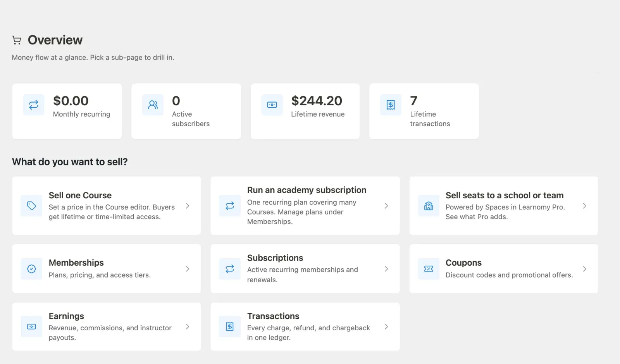Screen dimensions: 620x364
Task: Go to the Coupons title link
Action: [x=463, y=263]
